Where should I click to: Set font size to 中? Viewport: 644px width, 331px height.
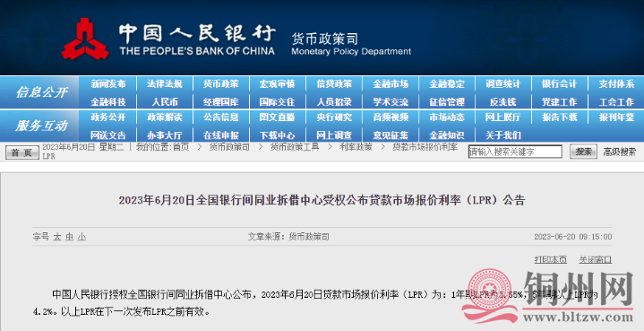69,237
